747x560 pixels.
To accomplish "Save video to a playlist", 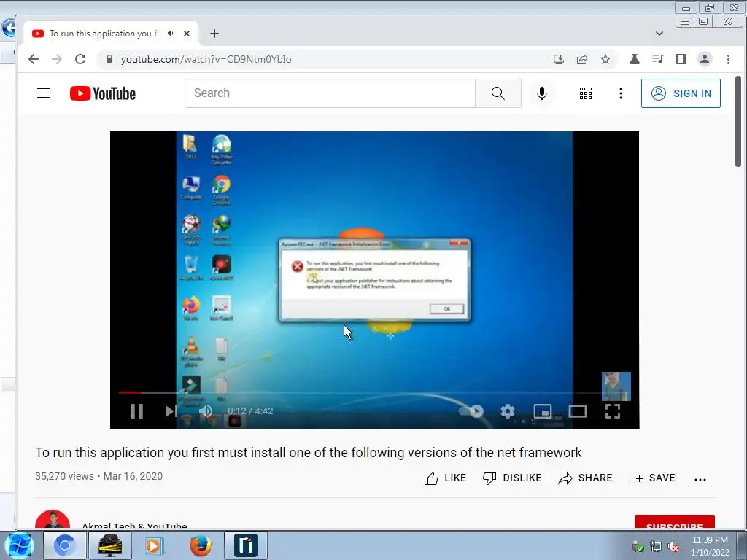I will 651,478.
